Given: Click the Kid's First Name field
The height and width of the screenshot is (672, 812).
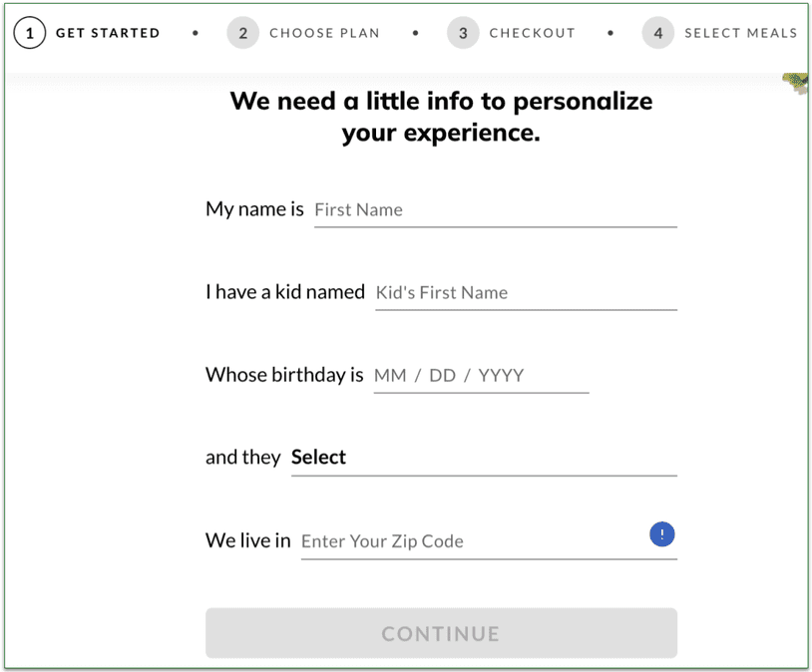Looking at the screenshot, I should click(x=526, y=293).
